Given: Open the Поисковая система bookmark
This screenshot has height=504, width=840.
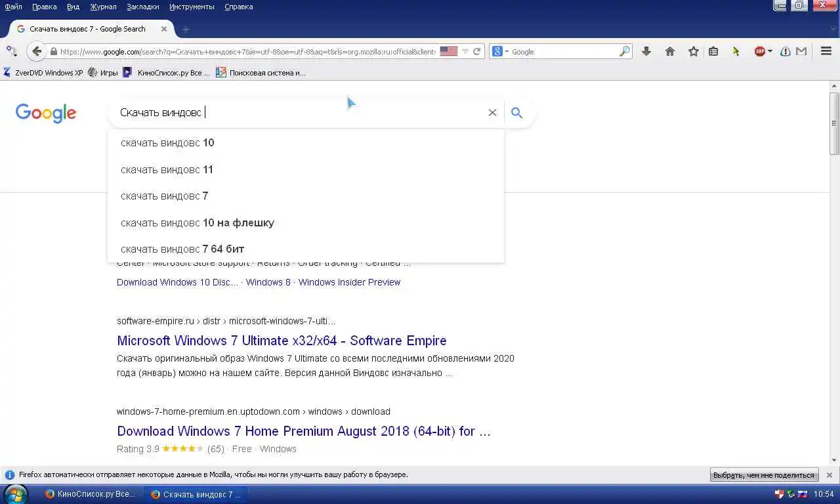Looking at the screenshot, I should (x=261, y=73).
